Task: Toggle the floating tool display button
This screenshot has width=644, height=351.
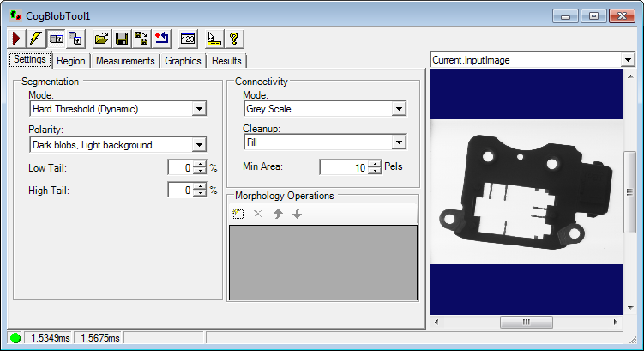Action: 75,38
